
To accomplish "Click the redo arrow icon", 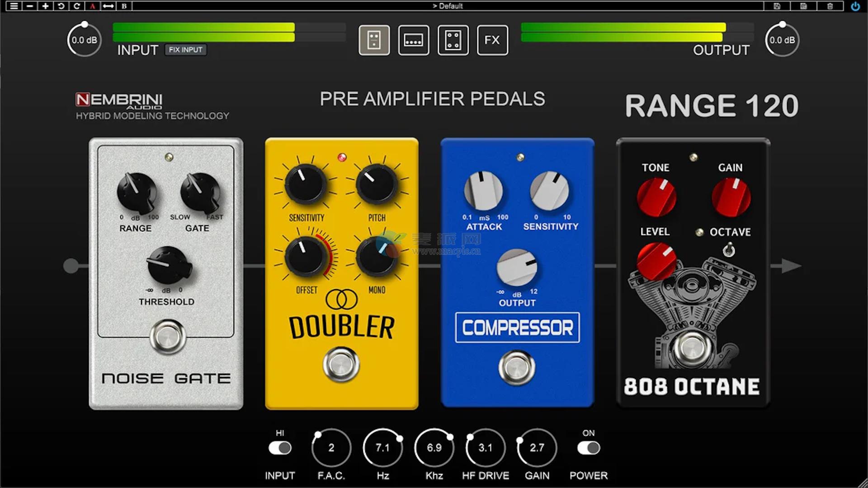I will point(77,6).
